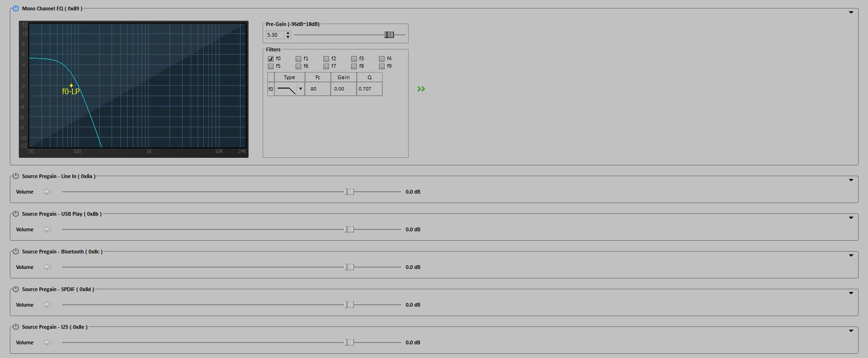Collapse the Mono Channel EQ panel
The height and width of the screenshot is (358, 868).
coord(851,12)
